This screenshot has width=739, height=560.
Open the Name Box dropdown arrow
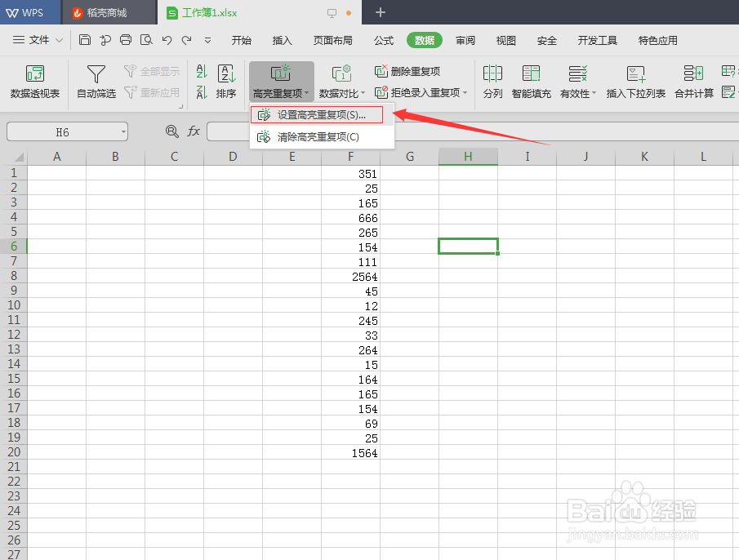(123, 132)
